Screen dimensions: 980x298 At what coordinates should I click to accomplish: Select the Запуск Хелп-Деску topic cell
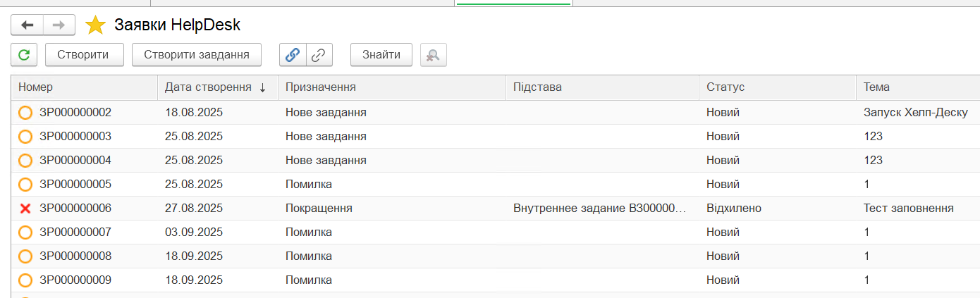click(x=915, y=113)
